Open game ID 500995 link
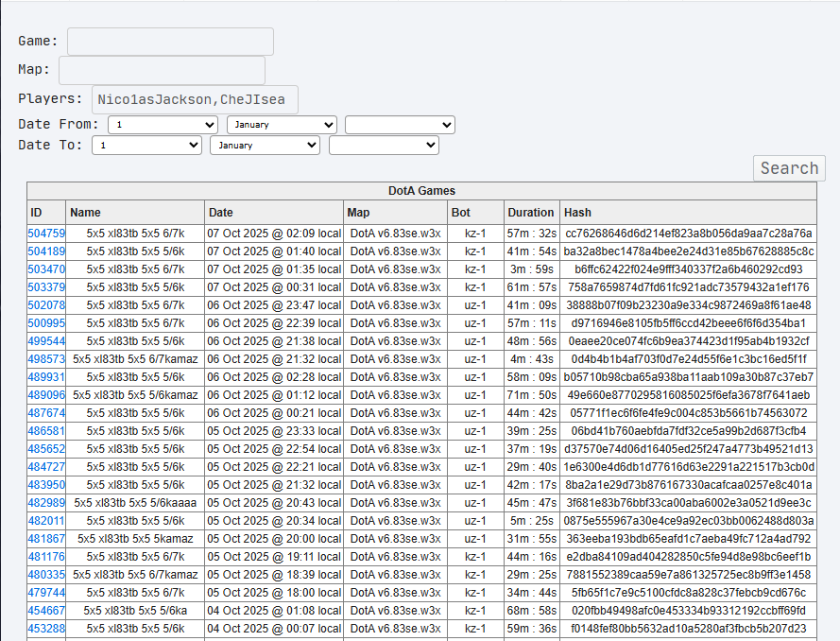 click(46, 323)
